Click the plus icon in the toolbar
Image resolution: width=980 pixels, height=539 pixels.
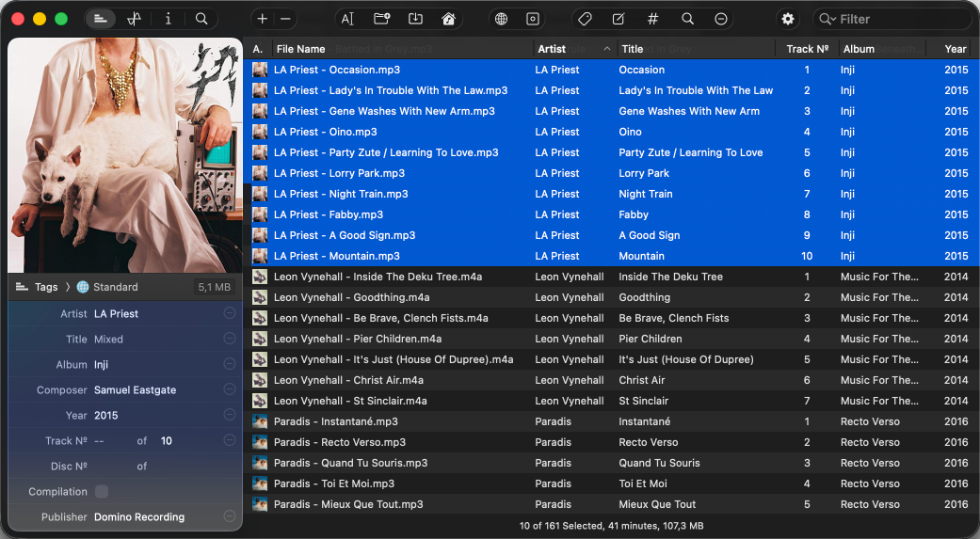tap(262, 19)
